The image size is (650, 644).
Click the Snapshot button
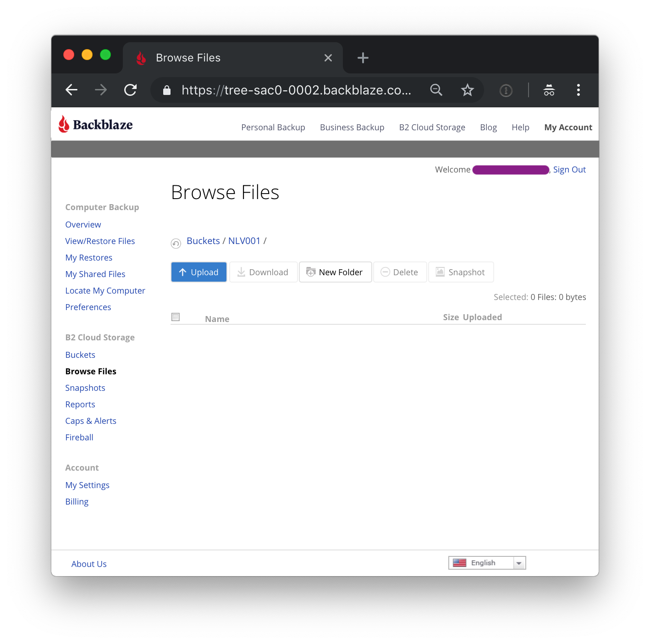pyautogui.click(x=461, y=272)
